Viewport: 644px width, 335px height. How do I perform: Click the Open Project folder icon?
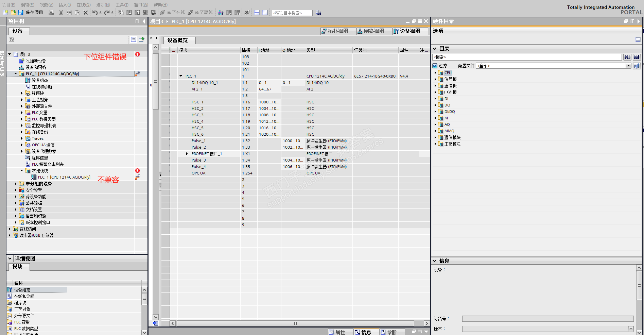pyautogui.click(x=13, y=13)
